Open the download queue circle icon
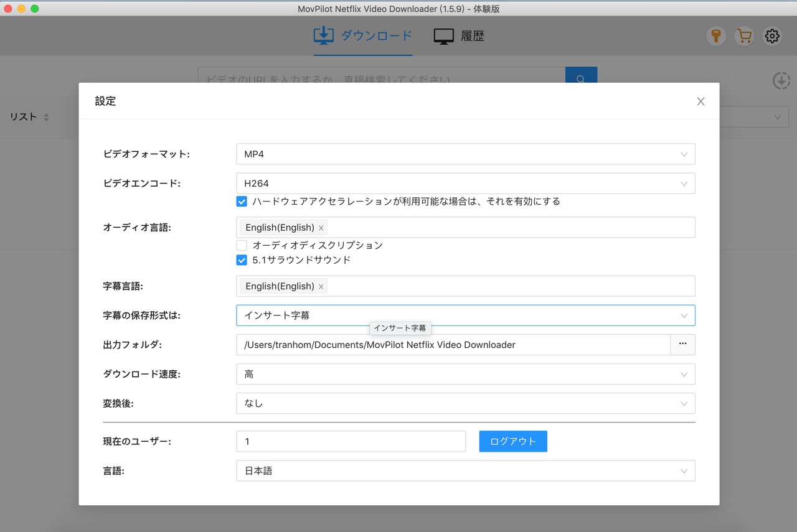The height and width of the screenshot is (532, 797). point(781,80)
